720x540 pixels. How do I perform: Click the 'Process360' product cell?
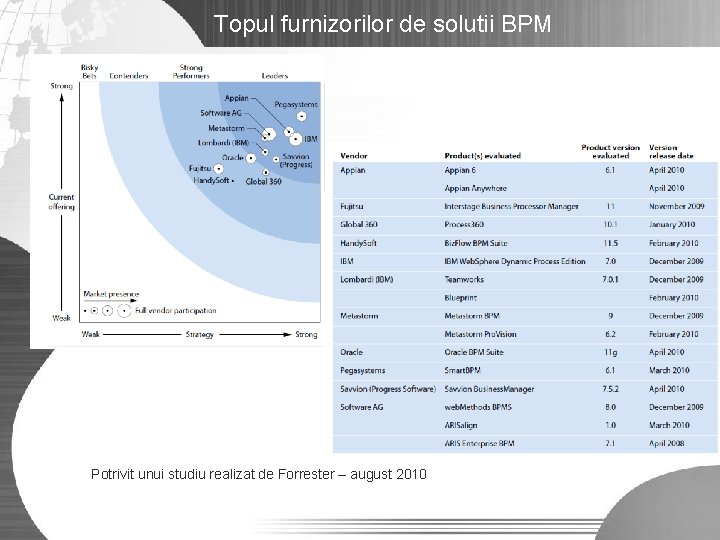pos(464,225)
